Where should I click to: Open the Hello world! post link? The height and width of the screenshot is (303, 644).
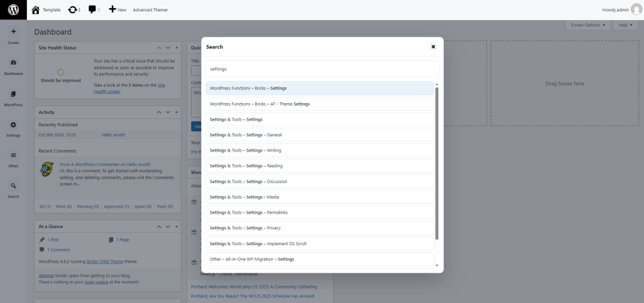pos(113,135)
